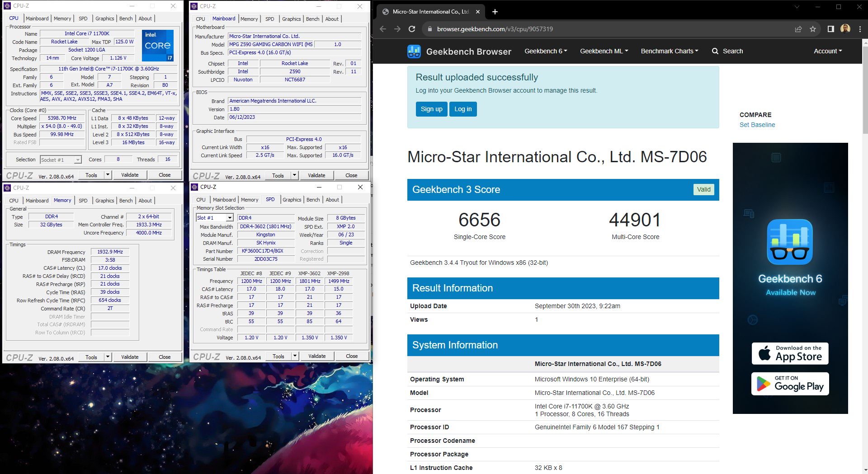Expand the Benchmark Charts menu
The image size is (868, 474).
(x=670, y=51)
